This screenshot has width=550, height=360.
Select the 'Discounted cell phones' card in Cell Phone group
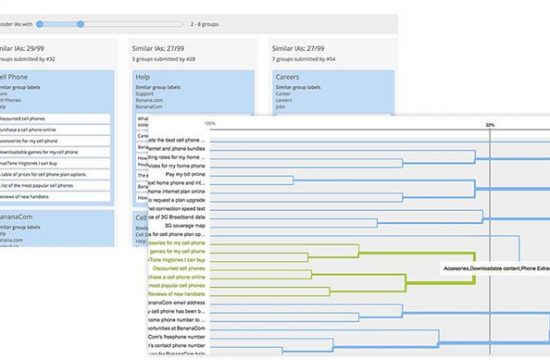pyautogui.click(x=55, y=119)
